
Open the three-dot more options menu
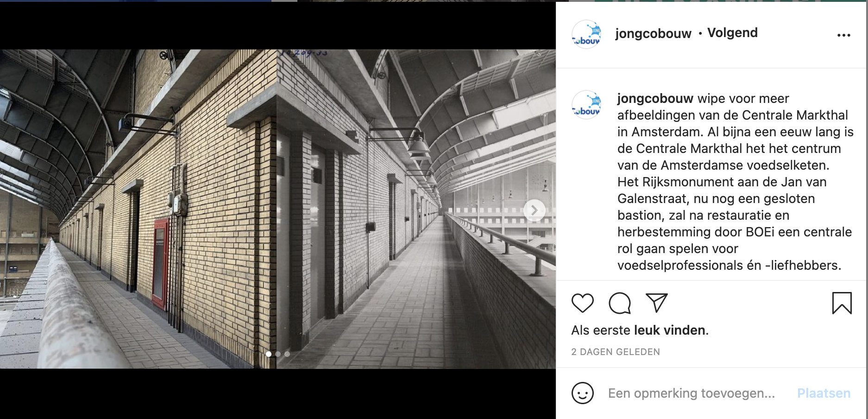coord(843,35)
